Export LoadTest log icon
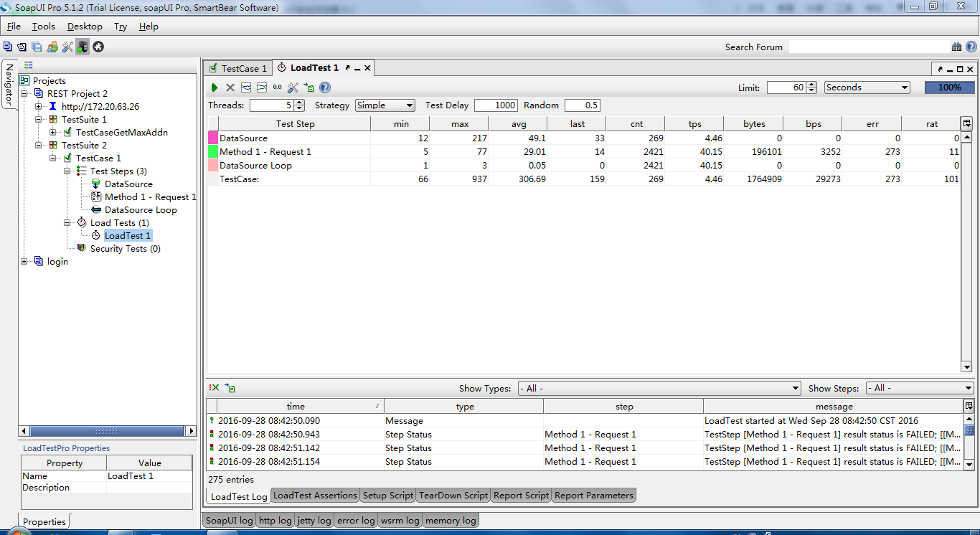980x535 pixels. coord(230,387)
